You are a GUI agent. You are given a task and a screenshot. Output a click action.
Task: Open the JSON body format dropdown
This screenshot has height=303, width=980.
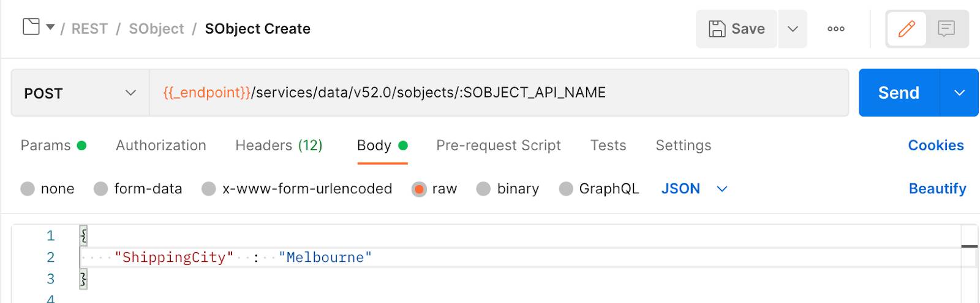(x=694, y=188)
